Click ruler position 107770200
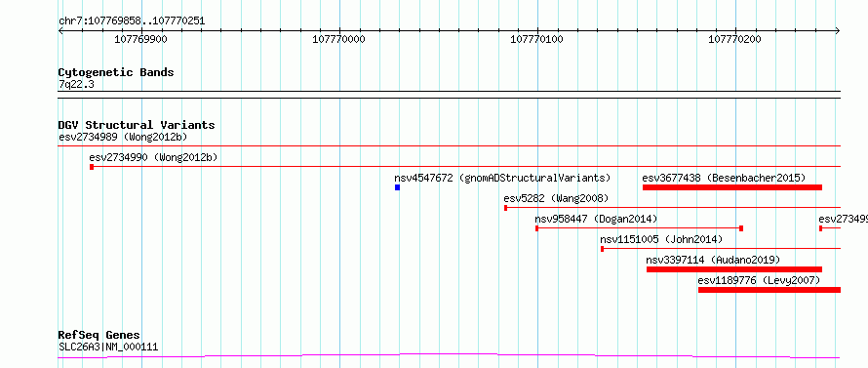This screenshot has height=368, width=868. 734,40
